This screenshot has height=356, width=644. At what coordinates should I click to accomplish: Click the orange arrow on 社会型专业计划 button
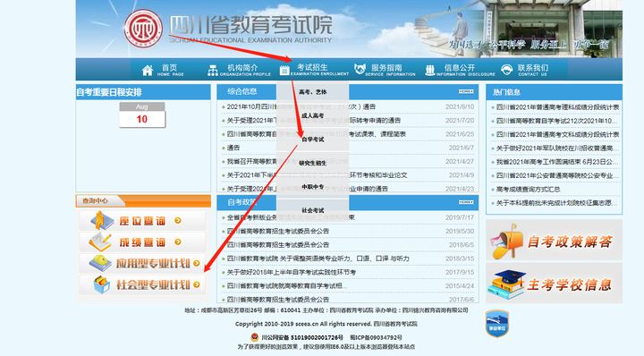click(x=196, y=284)
